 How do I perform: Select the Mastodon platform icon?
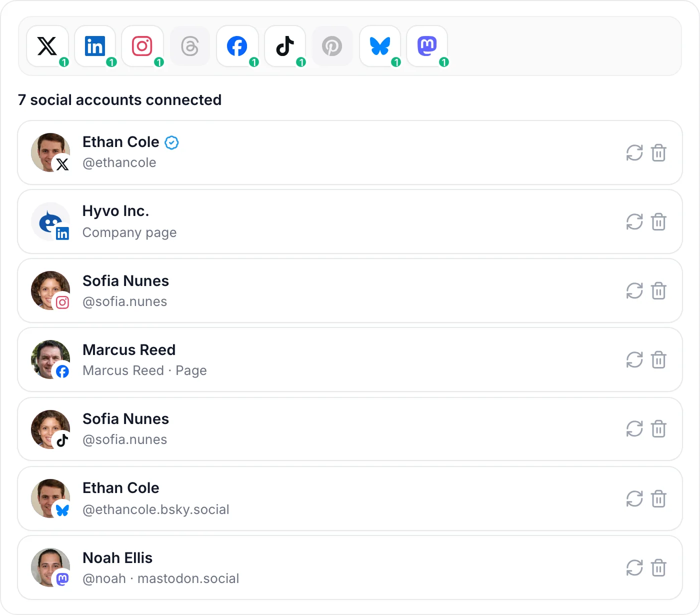(427, 46)
